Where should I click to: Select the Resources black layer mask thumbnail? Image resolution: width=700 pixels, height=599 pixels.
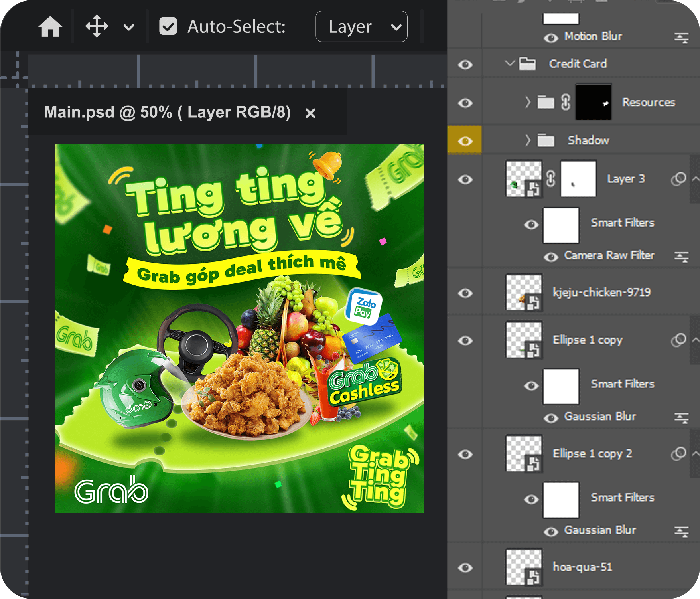(x=593, y=102)
